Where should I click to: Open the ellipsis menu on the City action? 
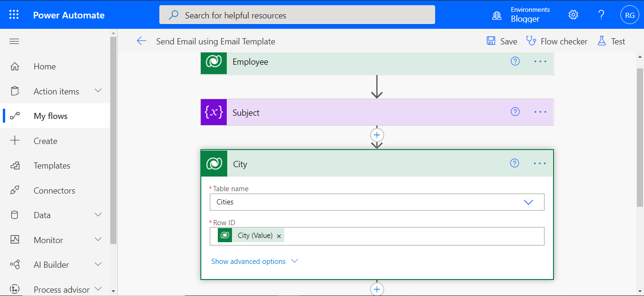coord(539,163)
